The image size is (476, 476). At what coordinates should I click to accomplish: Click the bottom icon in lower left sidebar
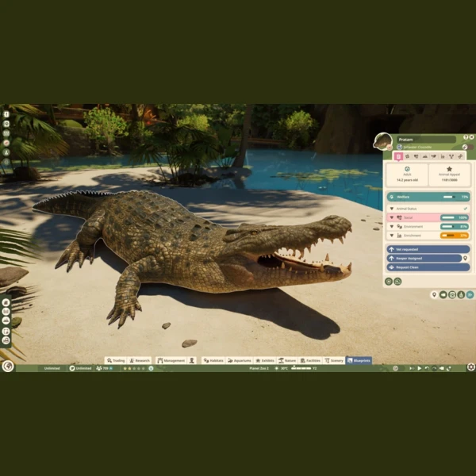[x=6, y=340]
